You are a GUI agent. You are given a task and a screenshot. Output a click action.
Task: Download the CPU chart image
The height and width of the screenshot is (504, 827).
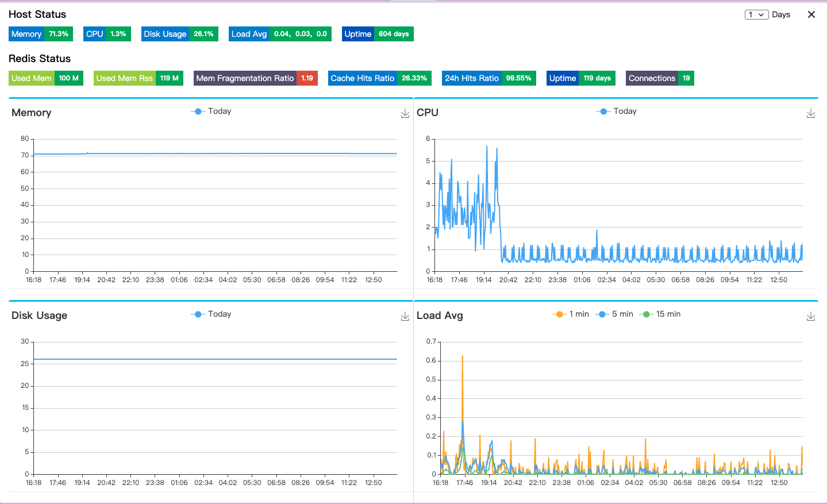(811, 114)
